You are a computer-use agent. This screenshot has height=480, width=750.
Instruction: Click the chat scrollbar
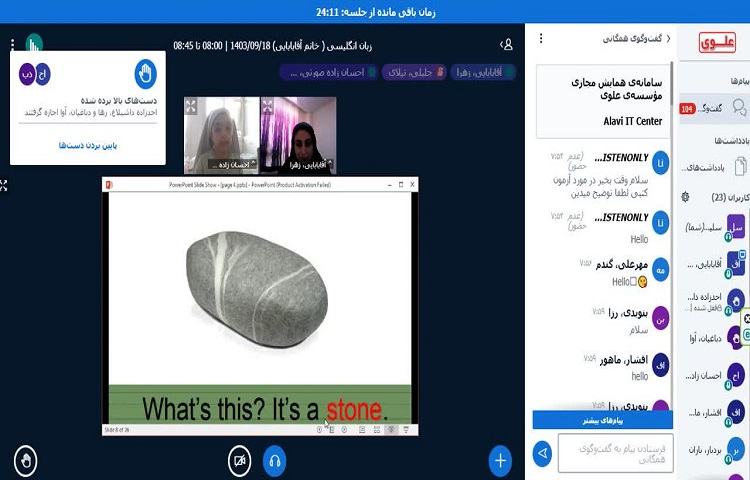pyautogui.click(x=673, y=84)
